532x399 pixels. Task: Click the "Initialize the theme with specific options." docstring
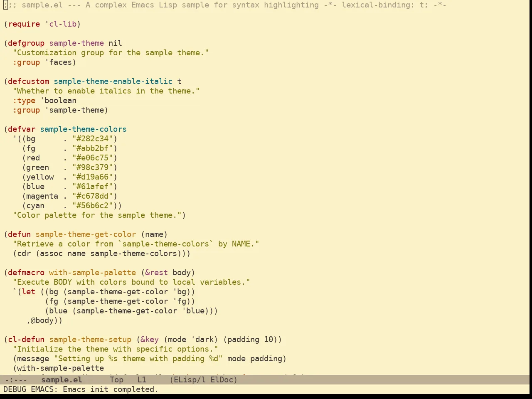click(116, 349)
